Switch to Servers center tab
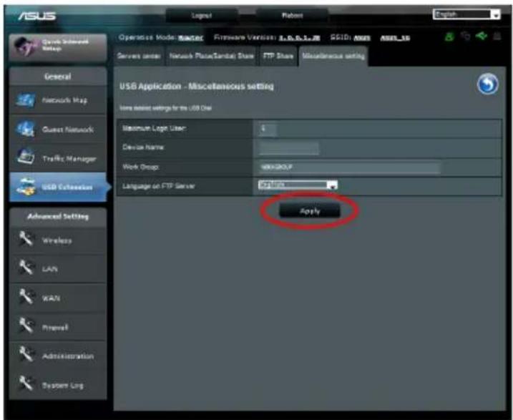513x420 pixels. [139, 56]
